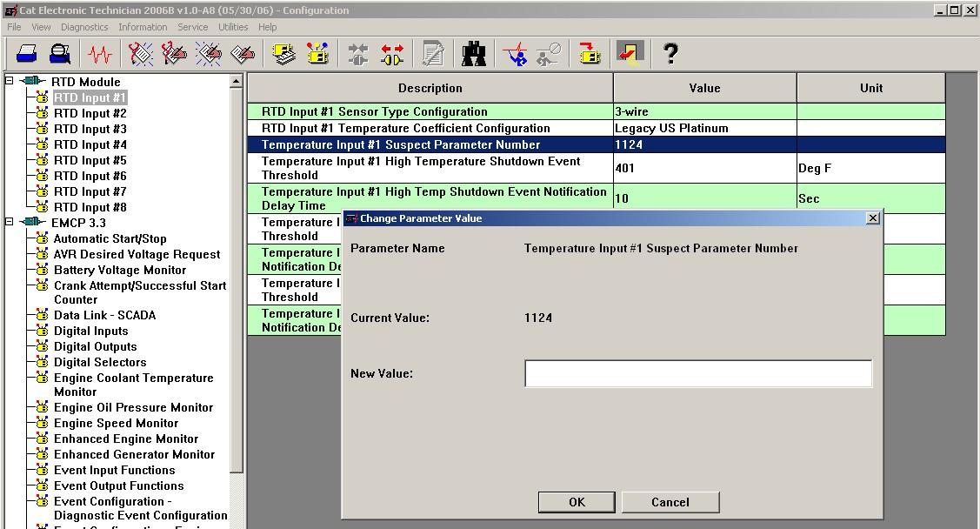The height and width of the screenshot is (529, 980).
Task: Click the document with wrench toolbar icon
Action: tap(432, 54)
